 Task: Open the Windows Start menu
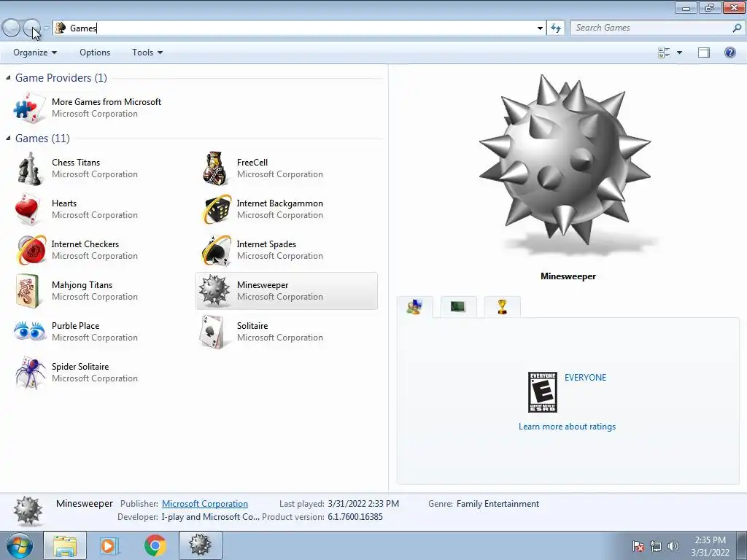[x=20, y=545]
